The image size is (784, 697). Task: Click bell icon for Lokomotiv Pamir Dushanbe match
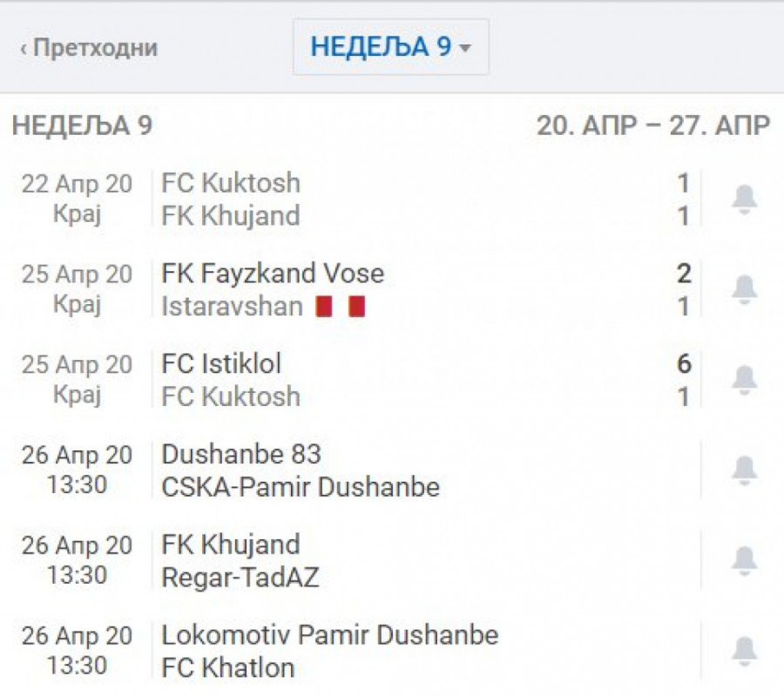[x=743, y=651]
